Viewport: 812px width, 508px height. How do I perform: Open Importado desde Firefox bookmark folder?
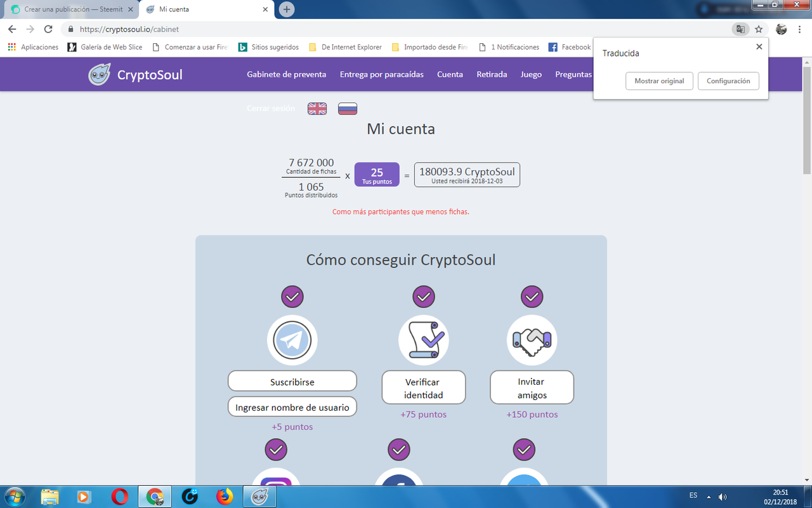coord(430,47)
